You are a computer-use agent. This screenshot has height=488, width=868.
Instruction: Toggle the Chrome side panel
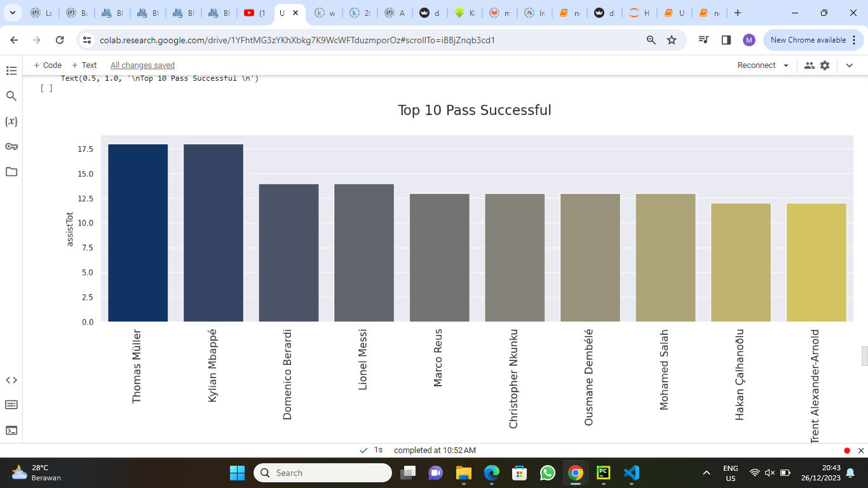point(726,40)
